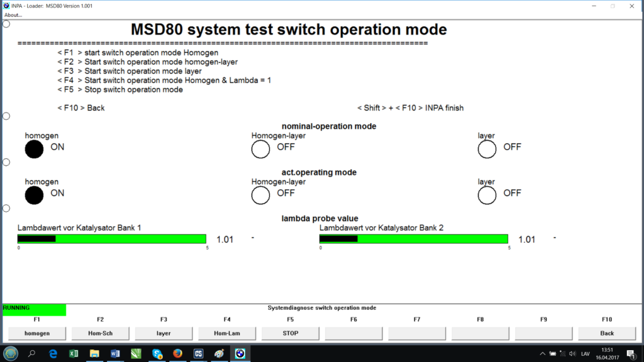Screen dimensions: 644x362
Task: Click nominal-operation homogen ON indicator
Action: pos(34,149)
